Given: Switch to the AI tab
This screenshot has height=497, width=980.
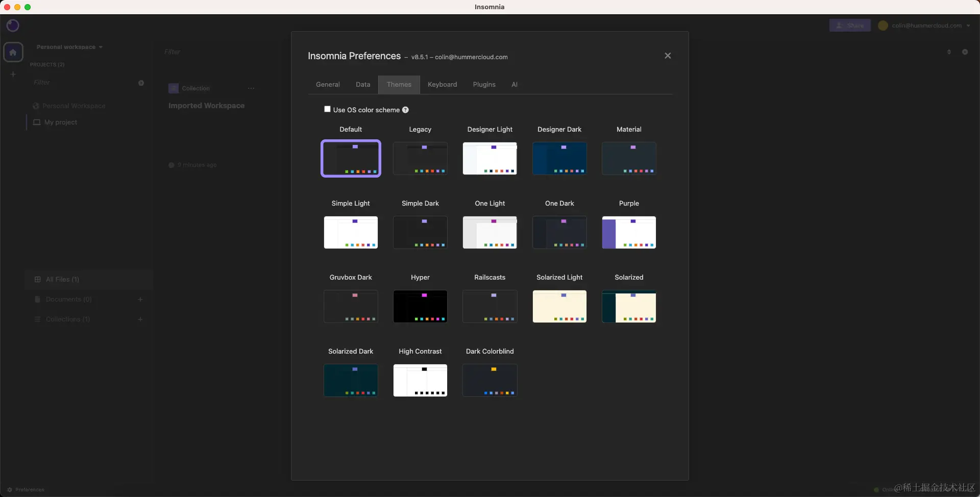Looking at the screenshot, I should coord(514,85).
